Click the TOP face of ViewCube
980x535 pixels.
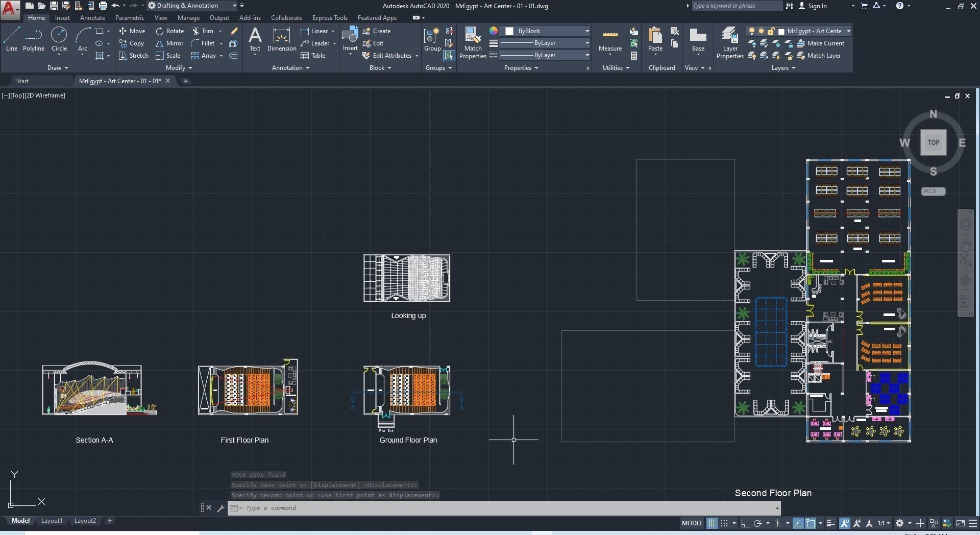tap(933, 142)
